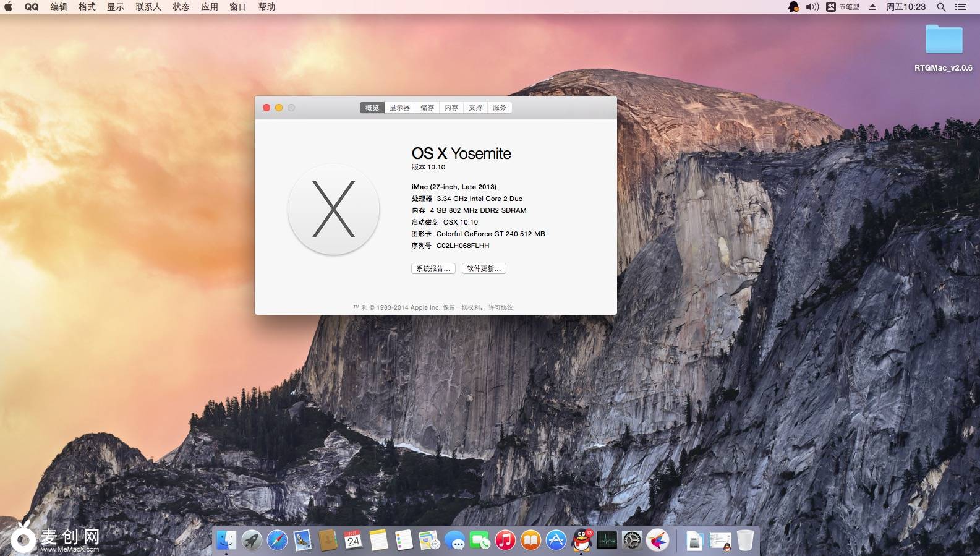This screenshot has width=980, height=556.
Task: Open iBooks from the Dock
Action: click(530, 541)
